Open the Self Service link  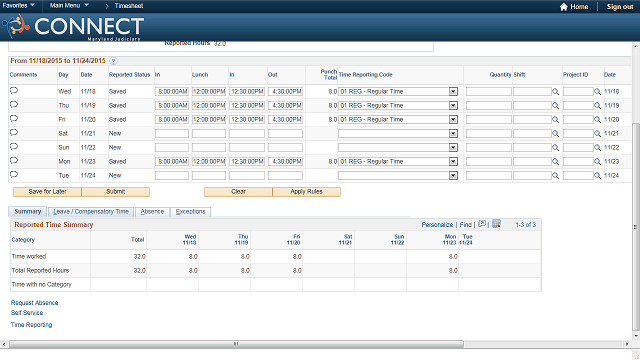click(x=27, y=313)
